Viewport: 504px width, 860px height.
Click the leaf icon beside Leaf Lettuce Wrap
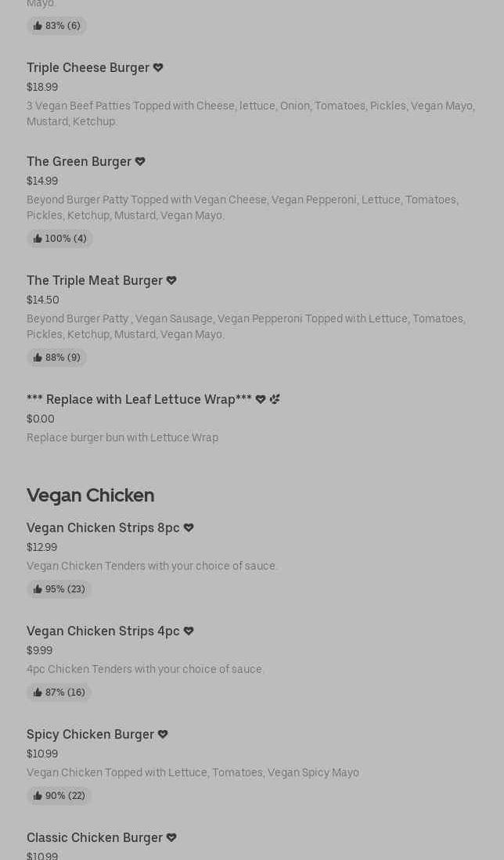pyautogui.click(x=275, y=399)
